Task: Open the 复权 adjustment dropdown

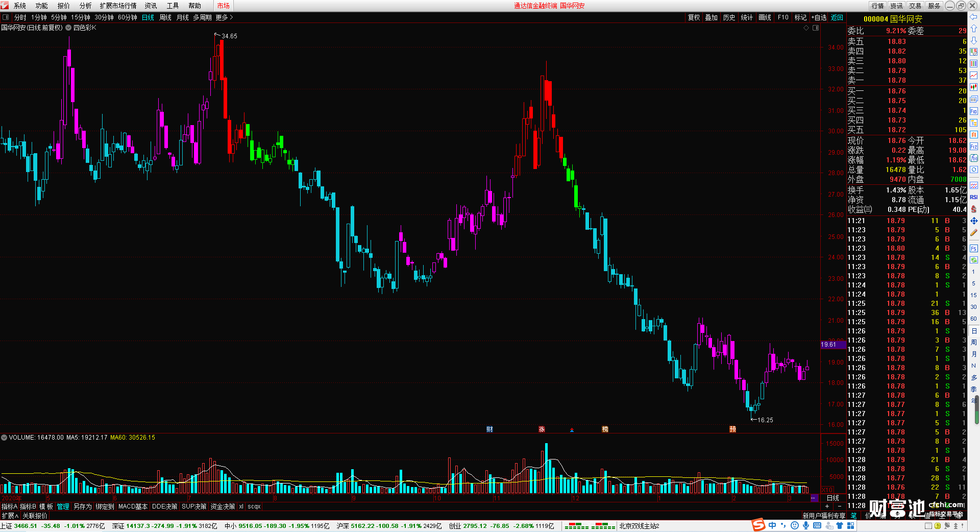Action: (694, 17)
